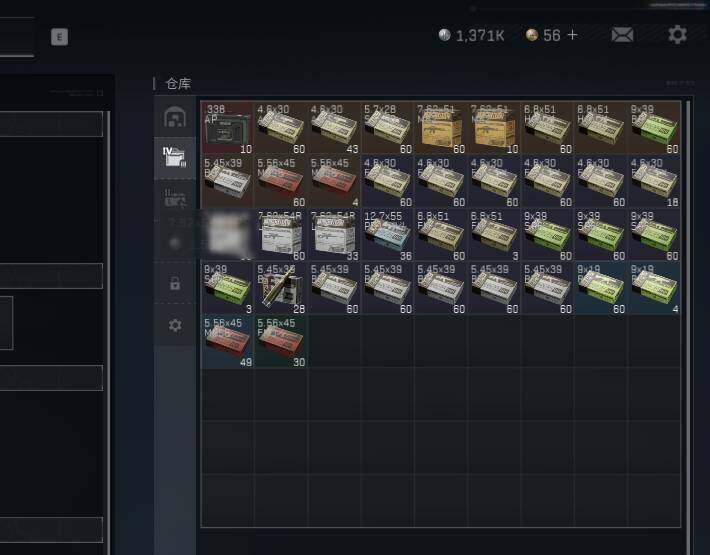Select the 5.56x45 box with 60 rounds
Screen dimensions: 710x555
click(281, 182)
